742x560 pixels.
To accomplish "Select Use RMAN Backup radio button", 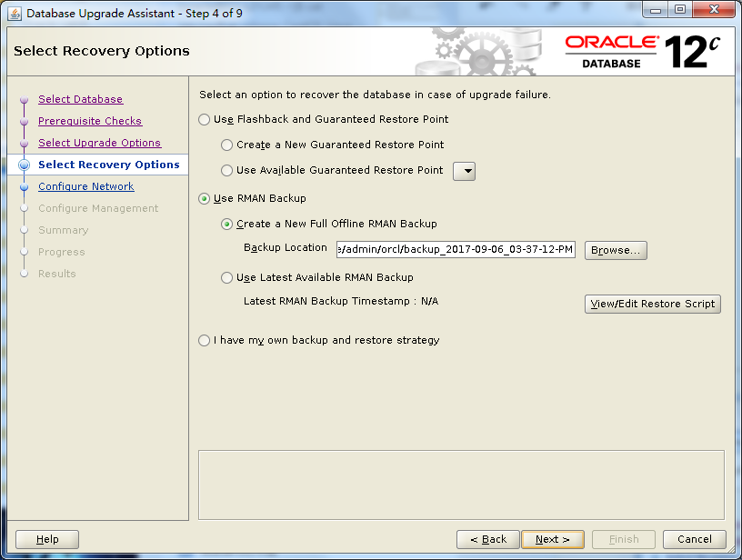I will [x=205, y=198].
